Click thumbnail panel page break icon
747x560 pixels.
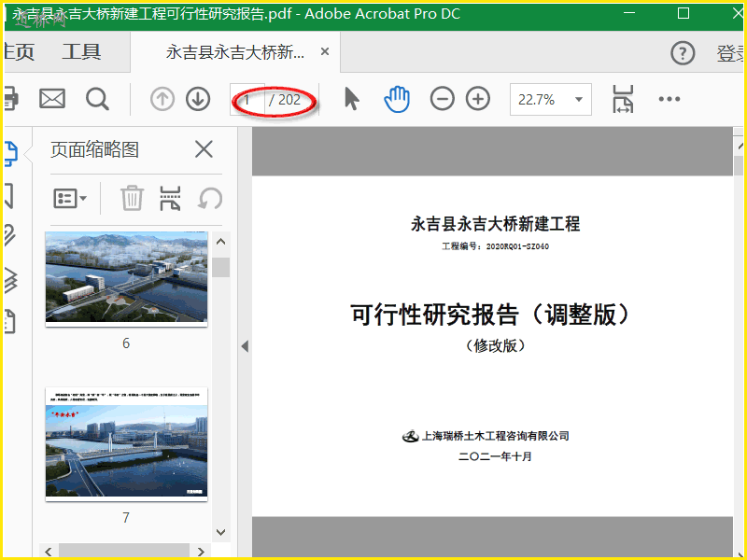[x=170, y=198]
